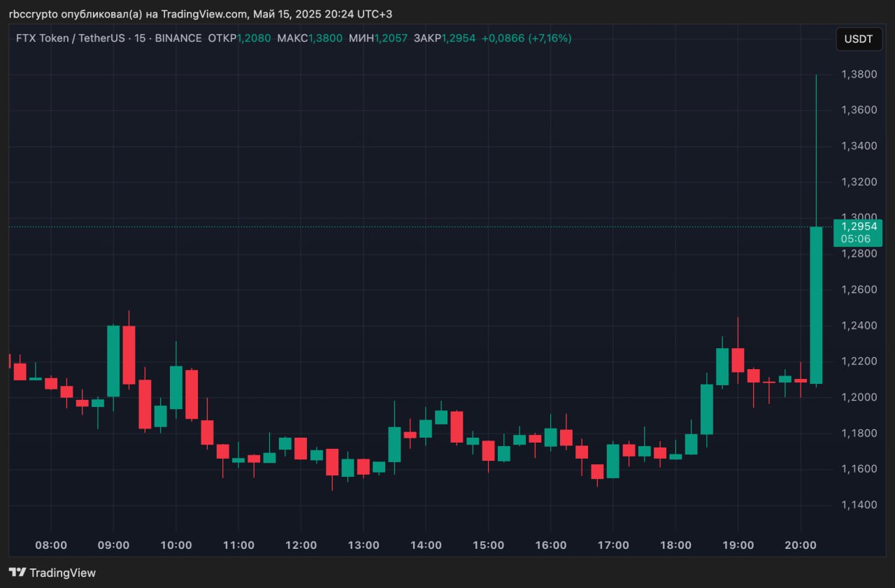Click the change value +0,0866 (+7,16%)

pos(527,38)
